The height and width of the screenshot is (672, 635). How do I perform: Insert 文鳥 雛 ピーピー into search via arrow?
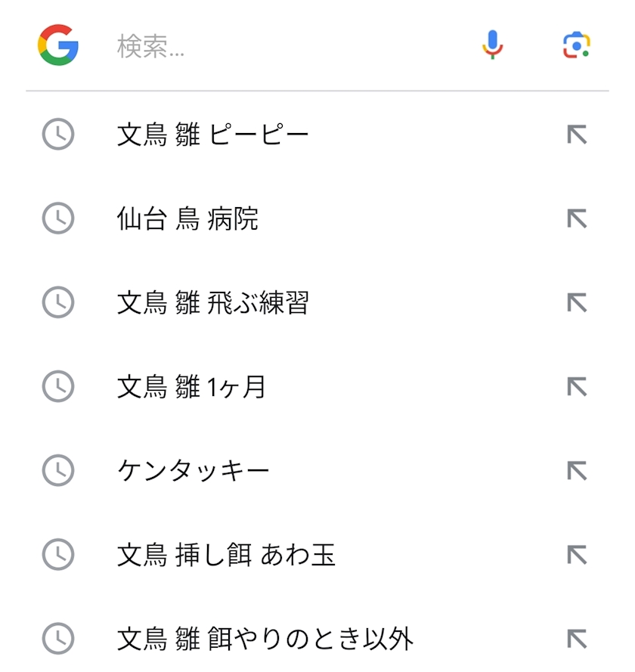[x=577, y=134]
